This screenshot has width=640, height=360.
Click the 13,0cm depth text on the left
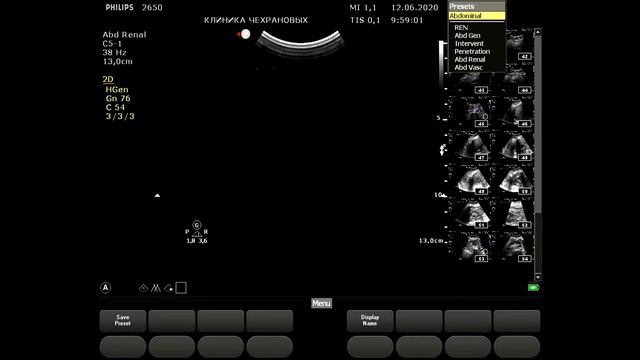point(118,62)
